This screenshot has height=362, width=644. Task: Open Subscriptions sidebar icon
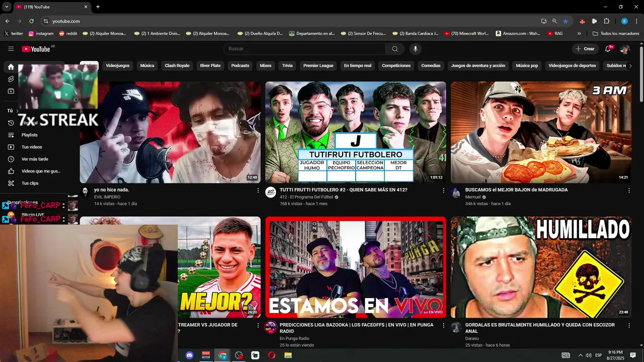(11, 91)
